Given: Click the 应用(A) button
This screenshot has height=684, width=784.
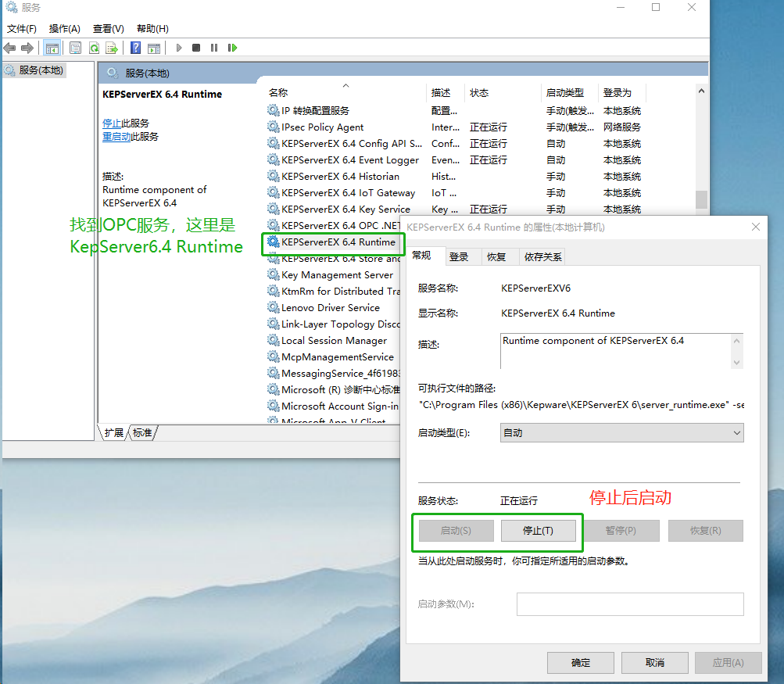Looking at the screenshot, I should click(728, 662).
